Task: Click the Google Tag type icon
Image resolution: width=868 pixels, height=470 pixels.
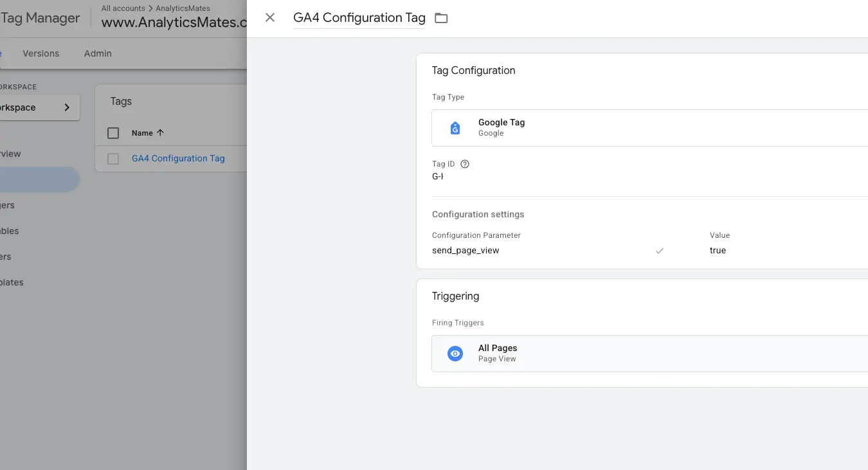Action: (x=455, y=128)
